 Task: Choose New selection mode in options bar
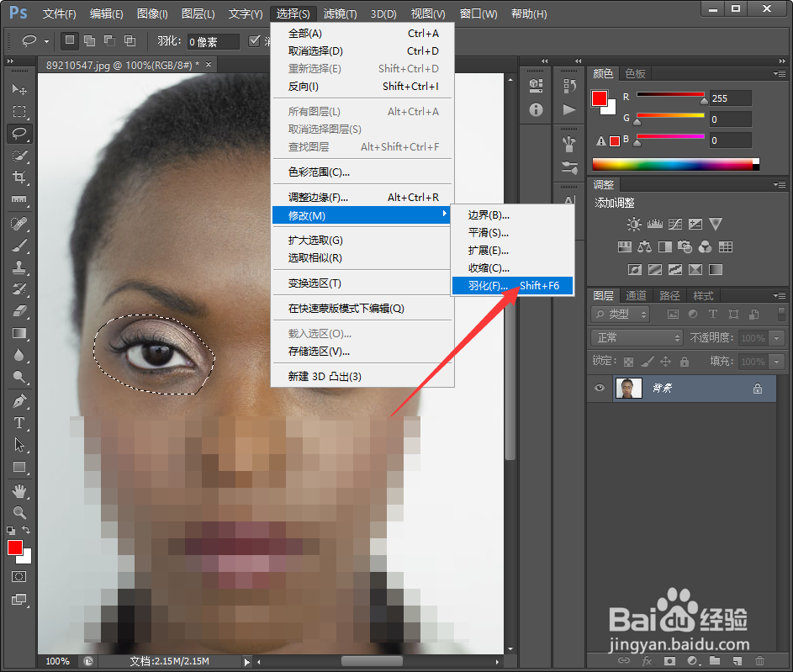click(x=69, y=40)
